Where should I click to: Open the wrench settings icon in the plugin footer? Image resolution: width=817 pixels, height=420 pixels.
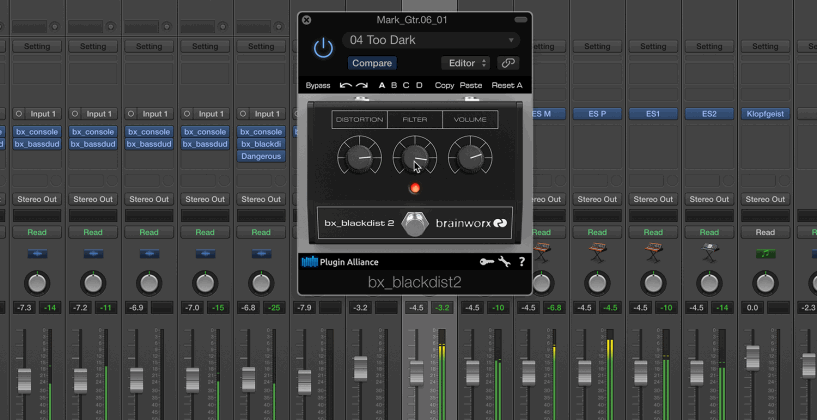click(x=504, y=262)
